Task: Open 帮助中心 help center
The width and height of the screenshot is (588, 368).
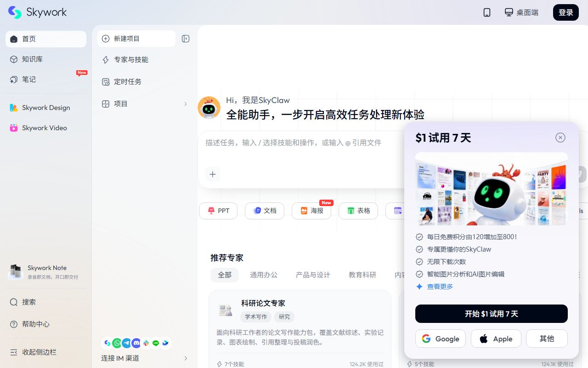Action: 46,324
